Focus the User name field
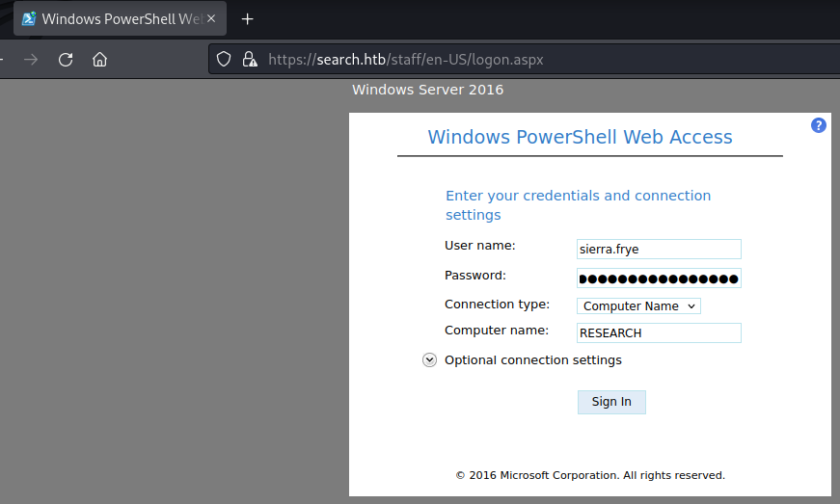 (659, 250)
